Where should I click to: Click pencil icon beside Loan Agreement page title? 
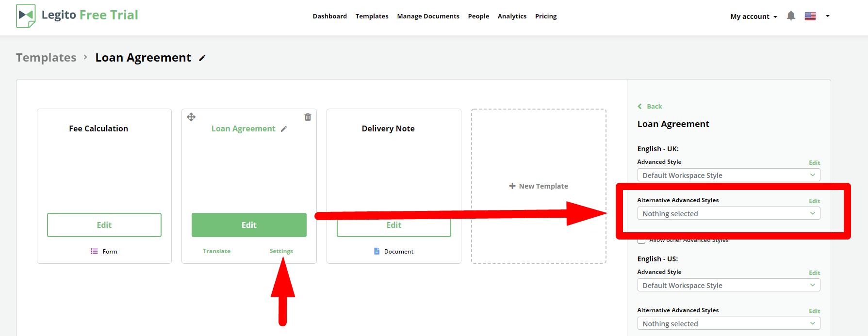click(202, 58)
